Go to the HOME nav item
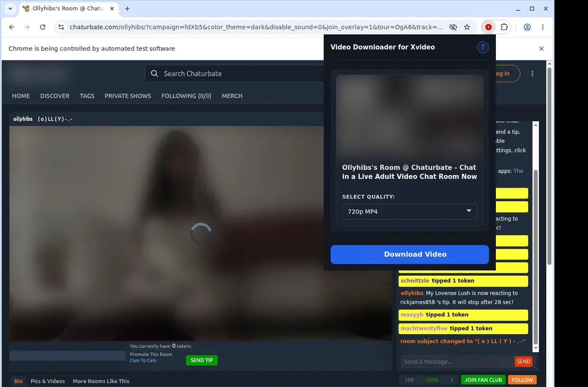Image resolution: width=588 pixels, height=387 pixels. 21,96
